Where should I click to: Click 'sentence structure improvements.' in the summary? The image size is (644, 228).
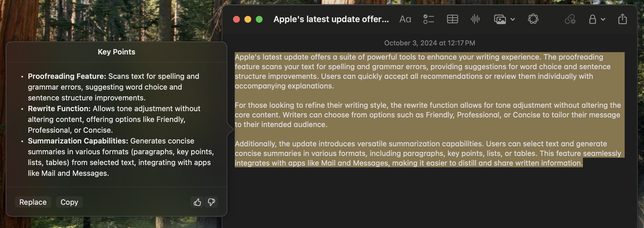click(x=87, y=98)
